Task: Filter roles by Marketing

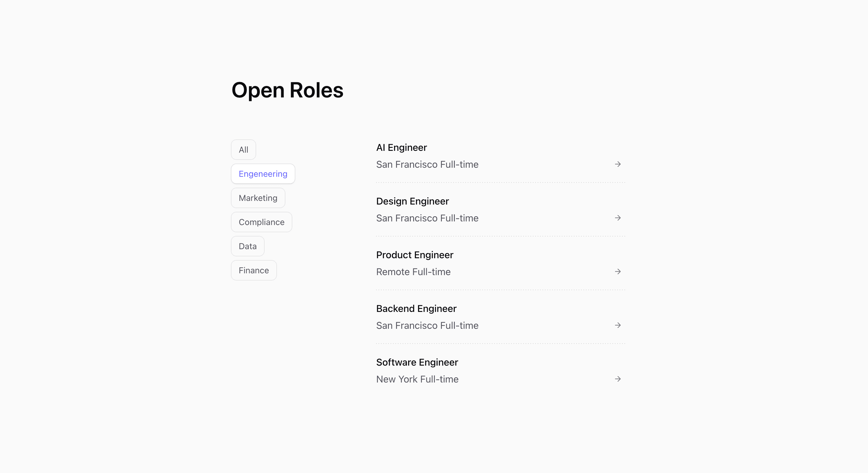Action: pos(258,198)
